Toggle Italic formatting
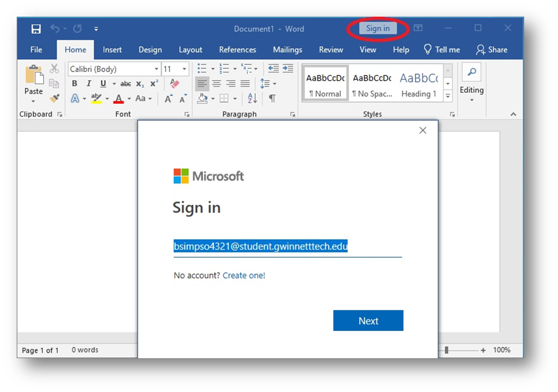Screen dimensions: 558x392 [89, 84]
